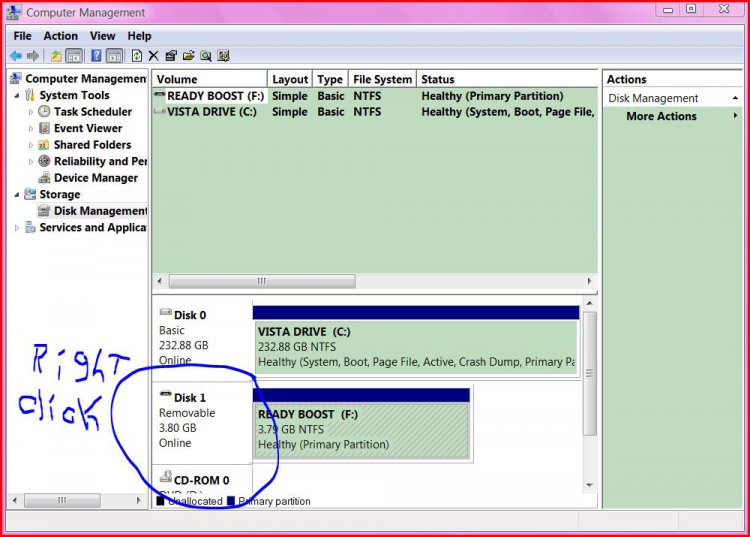
Task: Click the System Tools wrench icon
Action: click(x=30, y=95)
